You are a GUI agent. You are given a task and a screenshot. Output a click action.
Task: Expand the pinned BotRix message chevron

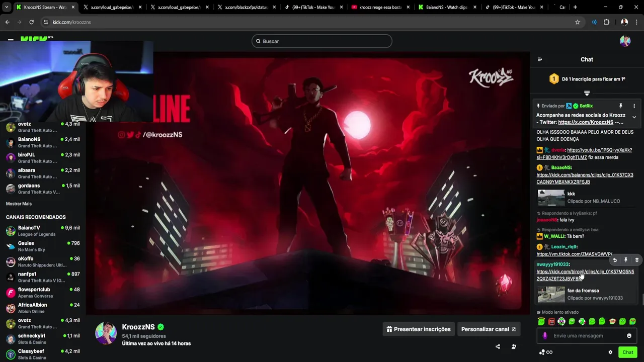[634, 117]
